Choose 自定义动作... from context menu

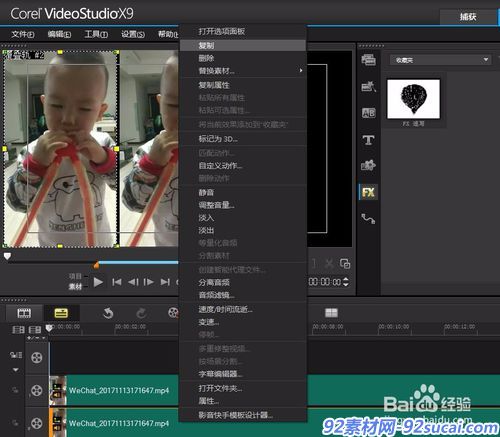point(243,166)
